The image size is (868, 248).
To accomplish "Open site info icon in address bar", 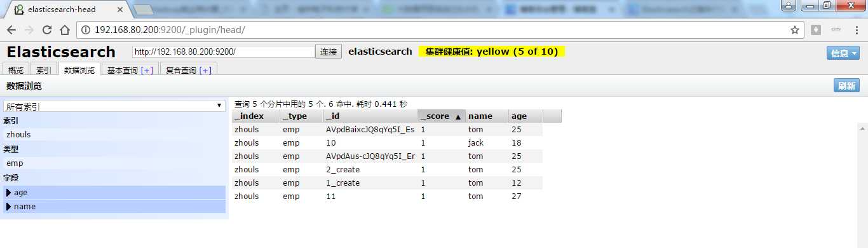I will [x=86, y=30].
